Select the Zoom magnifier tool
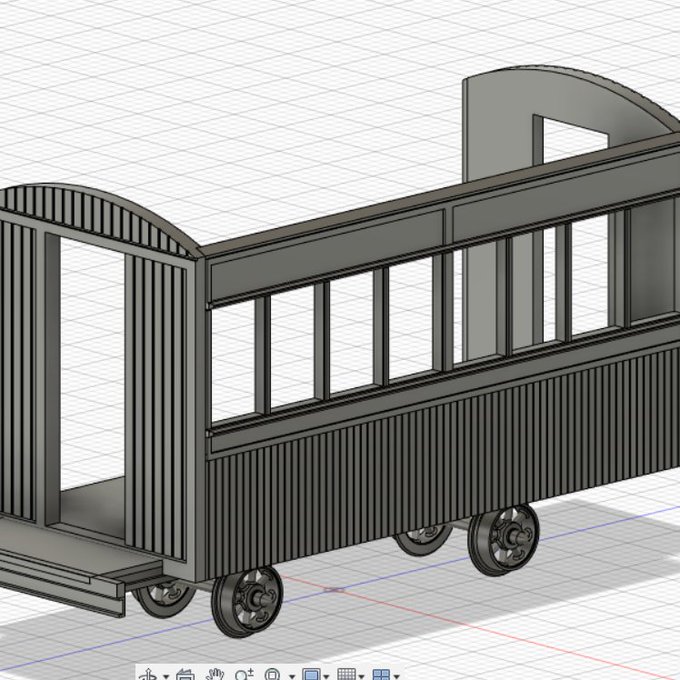680x680 pixels. tap(244, 675)
